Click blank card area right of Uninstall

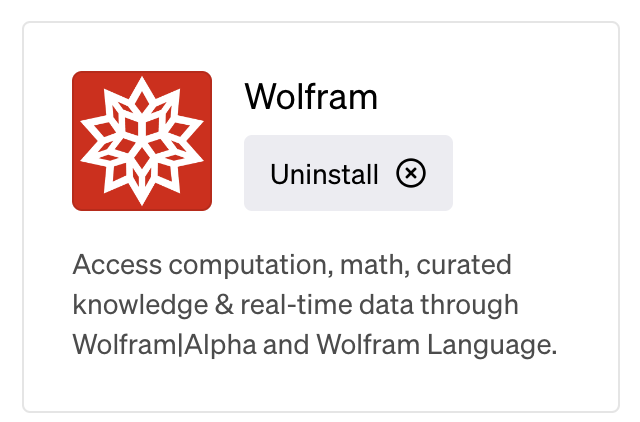531,173
